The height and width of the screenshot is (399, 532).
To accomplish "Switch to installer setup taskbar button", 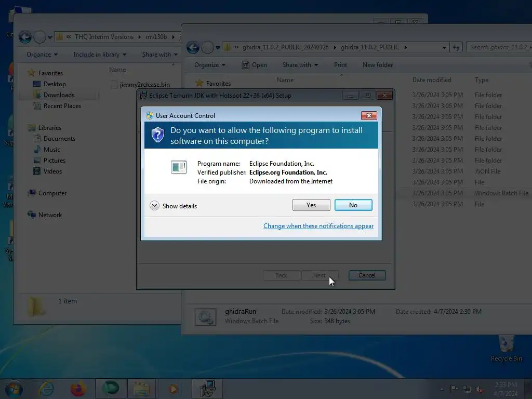I will (207, 389).
